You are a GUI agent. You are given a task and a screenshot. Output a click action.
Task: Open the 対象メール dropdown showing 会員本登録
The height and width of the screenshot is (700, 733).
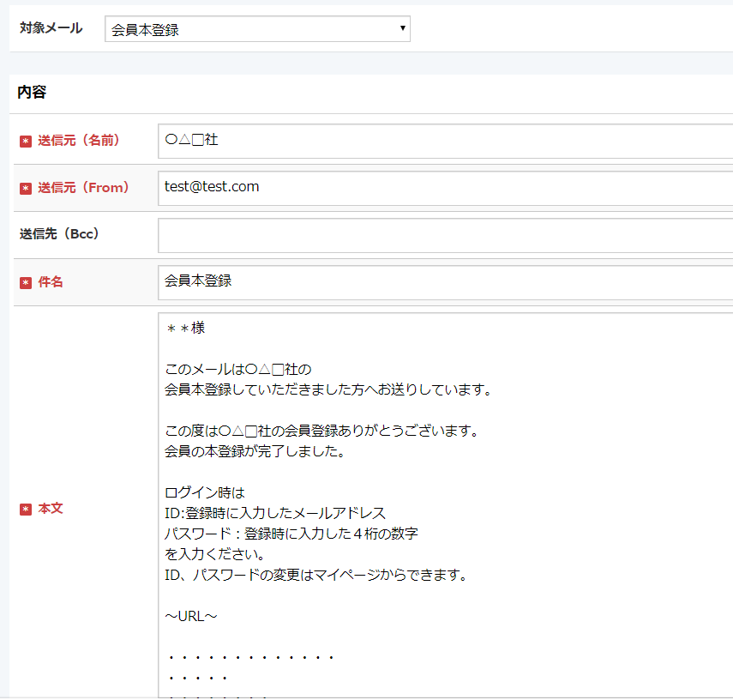[257, 29]
